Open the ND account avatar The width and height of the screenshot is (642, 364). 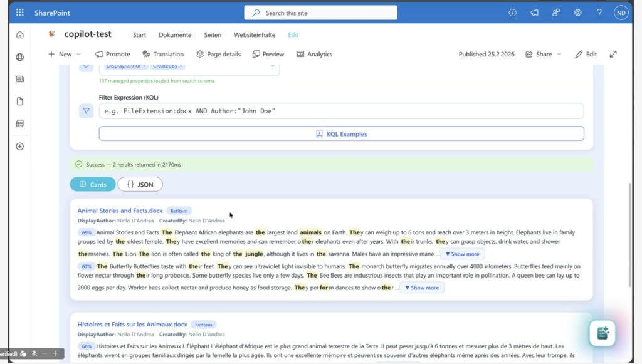pos(621,13)
